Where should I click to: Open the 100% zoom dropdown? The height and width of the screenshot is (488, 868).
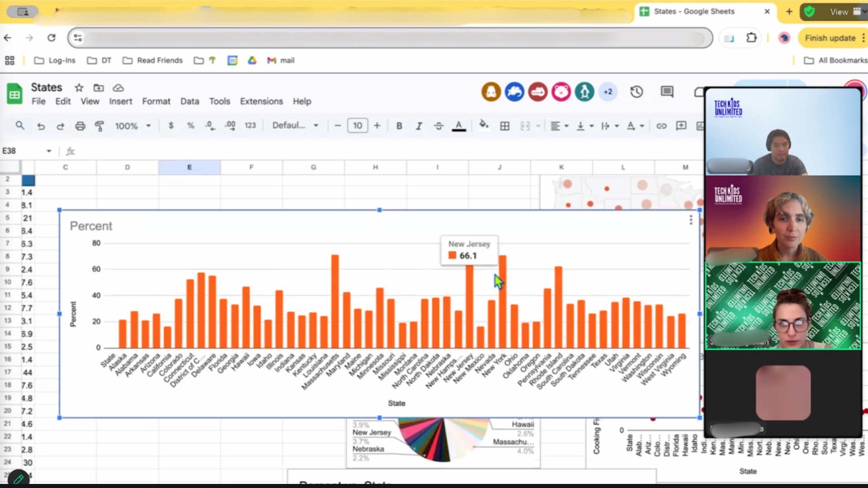pyautogui.click(x=132, y=126)
